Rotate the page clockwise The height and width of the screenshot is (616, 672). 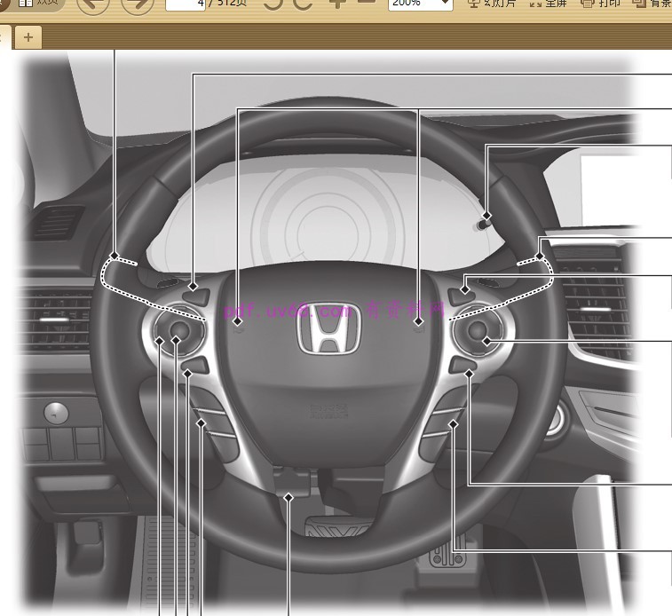(x=304, y=4)
